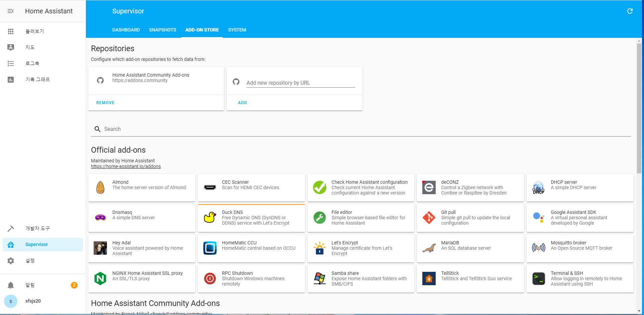Click the refresh icon in Supervisor header
644x315 pixels.
[x=630, y=11]
